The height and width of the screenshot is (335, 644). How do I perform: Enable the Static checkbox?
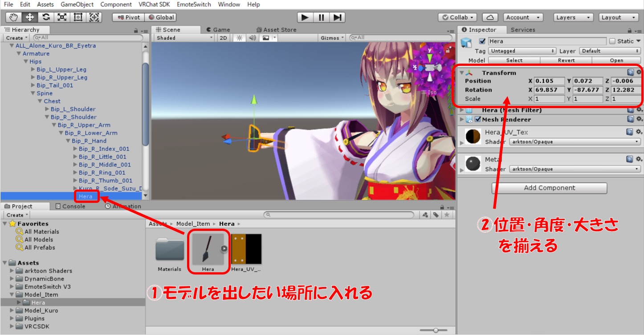pyautogui.click(x=612, y=41)
